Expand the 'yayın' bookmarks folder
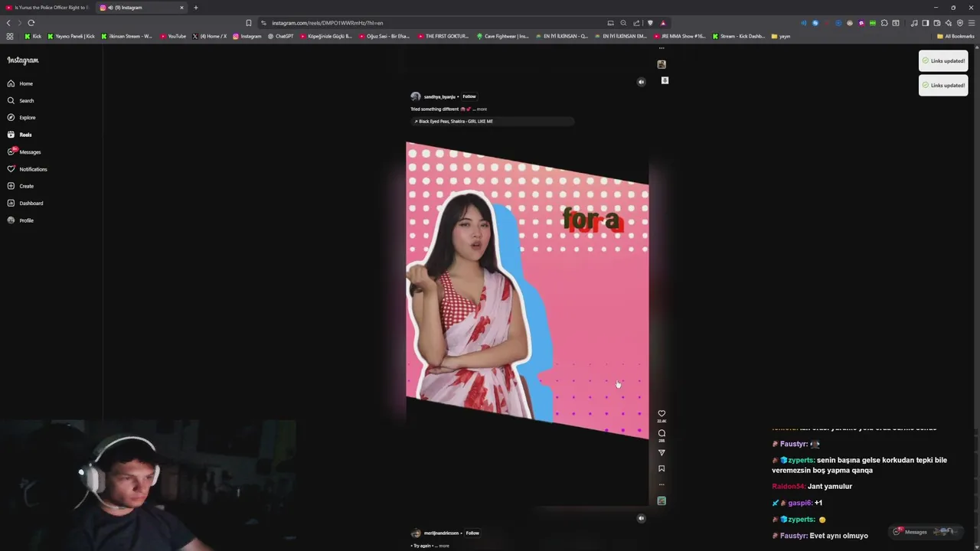The height and width of the screenshot is (551, 980). (781, 36)
